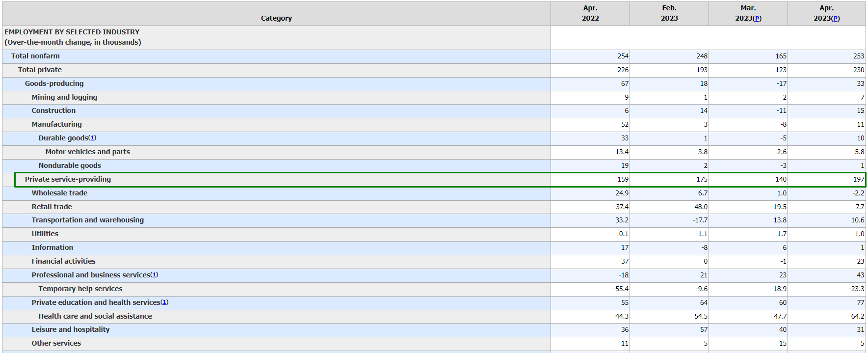Click the Leisure and hospitality row label
This screenshot has width=868, height=353.
71,329
